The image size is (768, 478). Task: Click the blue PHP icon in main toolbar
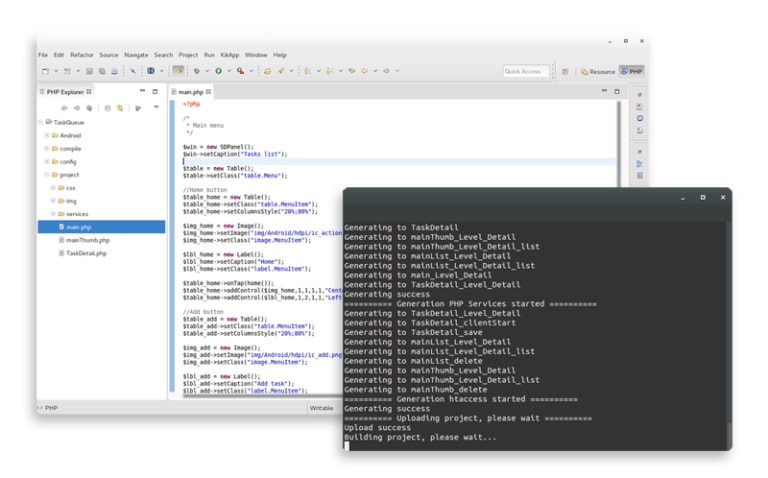tap(151, 71)
